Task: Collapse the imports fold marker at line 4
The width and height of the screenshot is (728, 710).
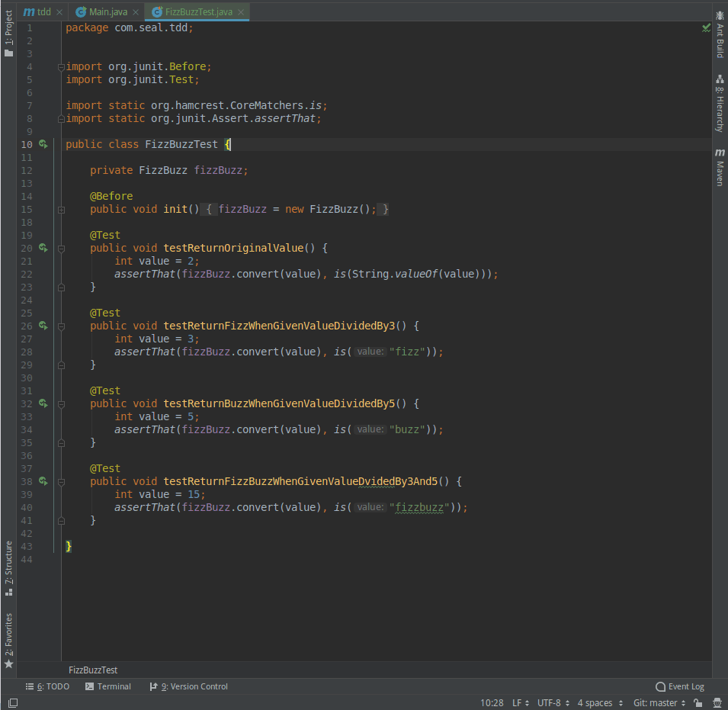Action: 61,67
